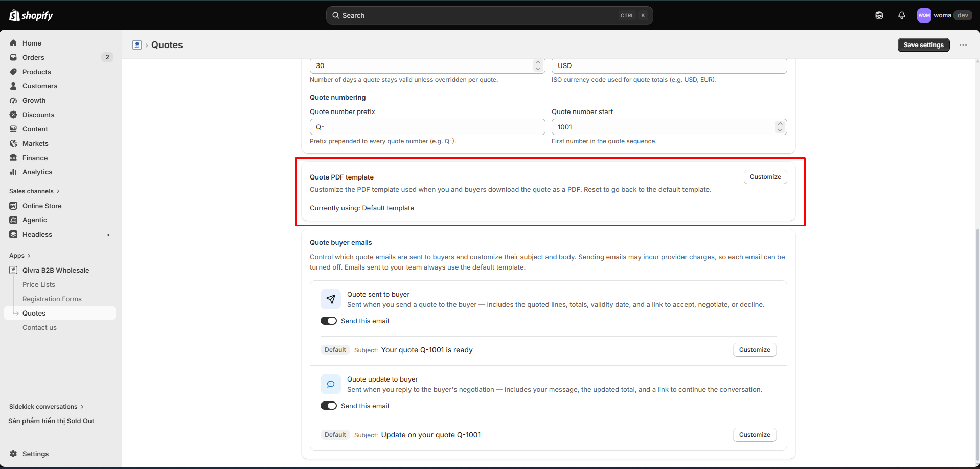
Task: Select the Finance bank icon
Action: (x=14, y=158)
